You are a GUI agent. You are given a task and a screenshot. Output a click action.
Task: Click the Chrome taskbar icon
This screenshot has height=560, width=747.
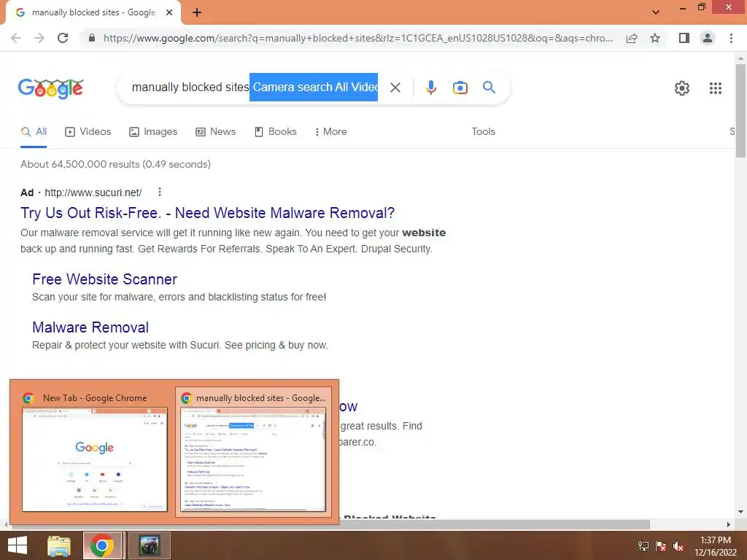click(101, 545)
